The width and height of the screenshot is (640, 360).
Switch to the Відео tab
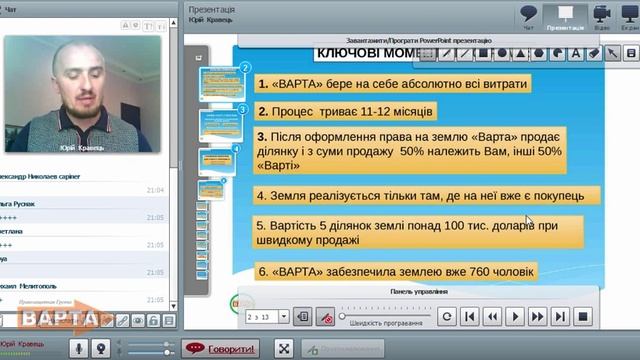[x=602, y=18]
